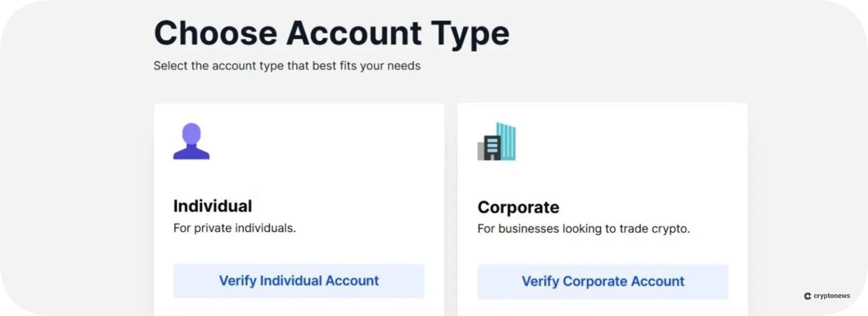
Task: Click the 'For private individuals' description
Action: [235, 228]
